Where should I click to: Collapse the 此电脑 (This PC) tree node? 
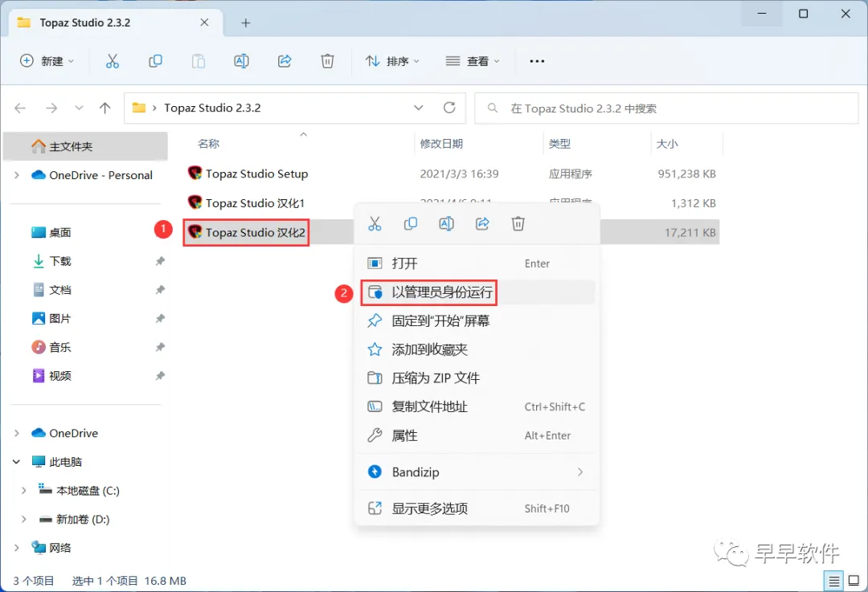17,461
